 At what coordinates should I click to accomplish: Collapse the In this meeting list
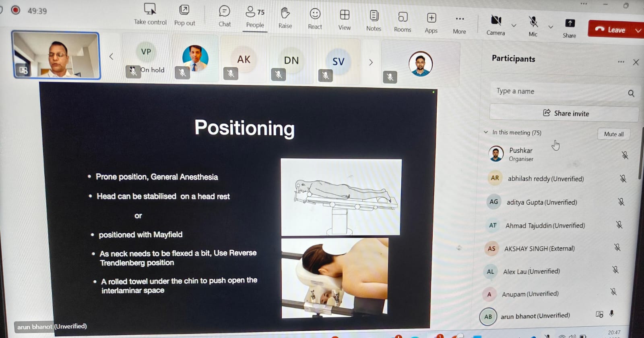point(486,132)
